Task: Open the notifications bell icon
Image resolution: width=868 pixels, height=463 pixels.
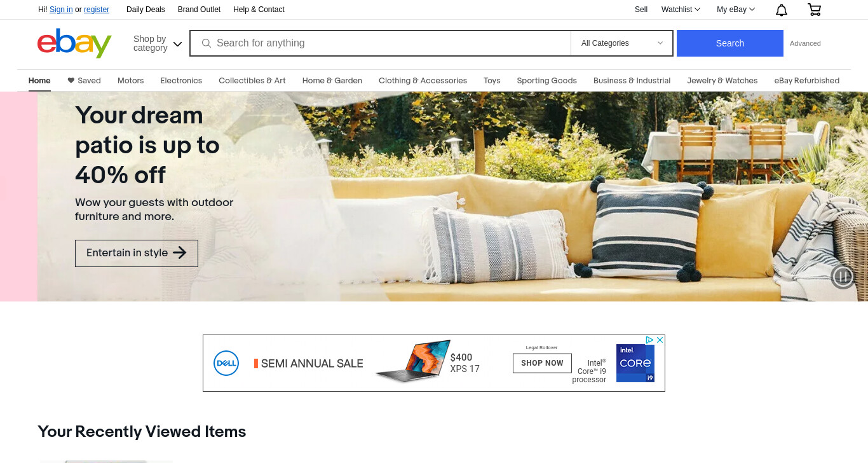Action: click(782, 10)
